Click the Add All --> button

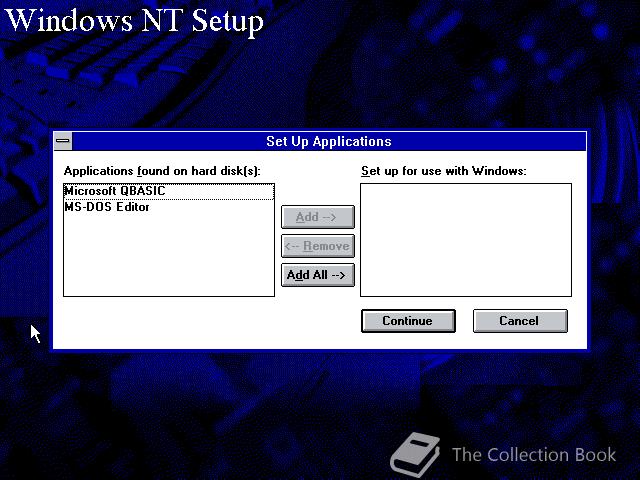318,275
